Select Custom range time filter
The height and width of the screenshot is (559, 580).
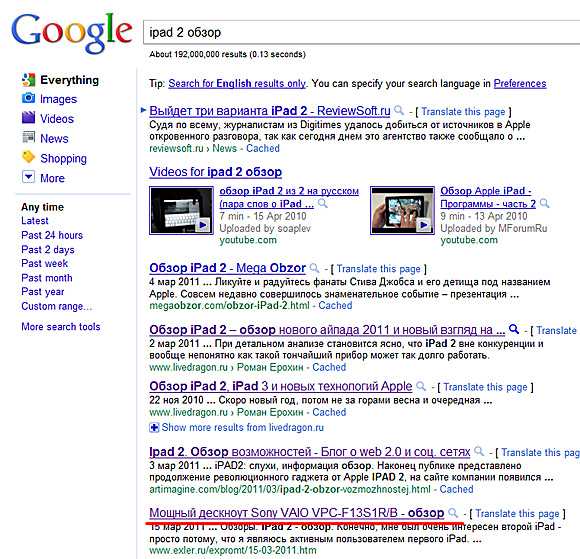[x=56, y=306]
